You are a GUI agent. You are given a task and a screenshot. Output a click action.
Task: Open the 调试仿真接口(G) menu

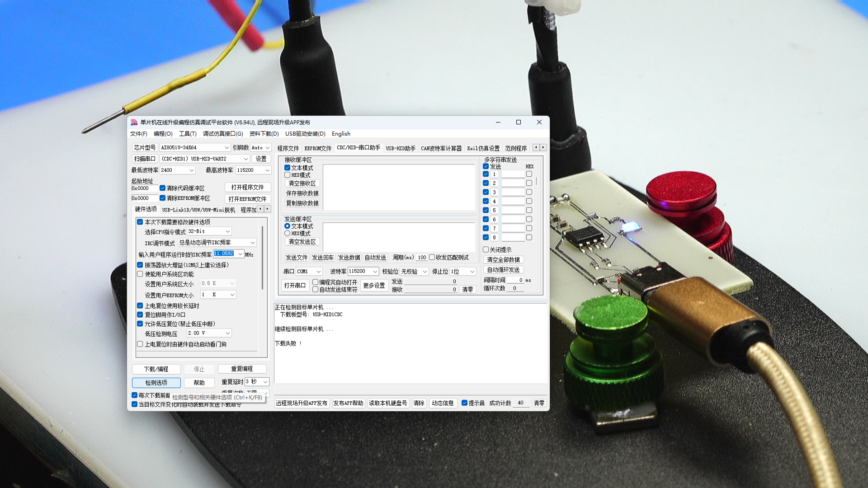(x=223, y=134)
